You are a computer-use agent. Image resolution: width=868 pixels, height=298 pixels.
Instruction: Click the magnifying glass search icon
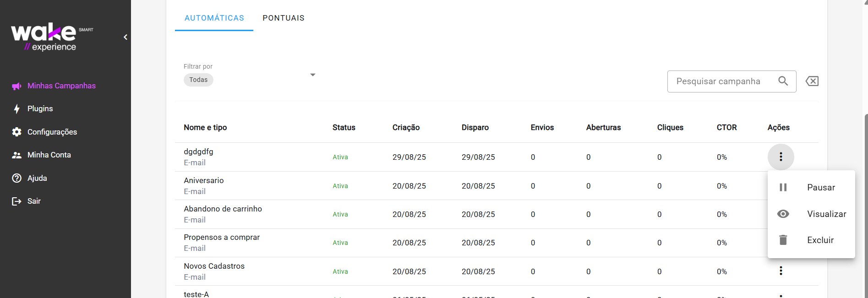pos(783,81)
